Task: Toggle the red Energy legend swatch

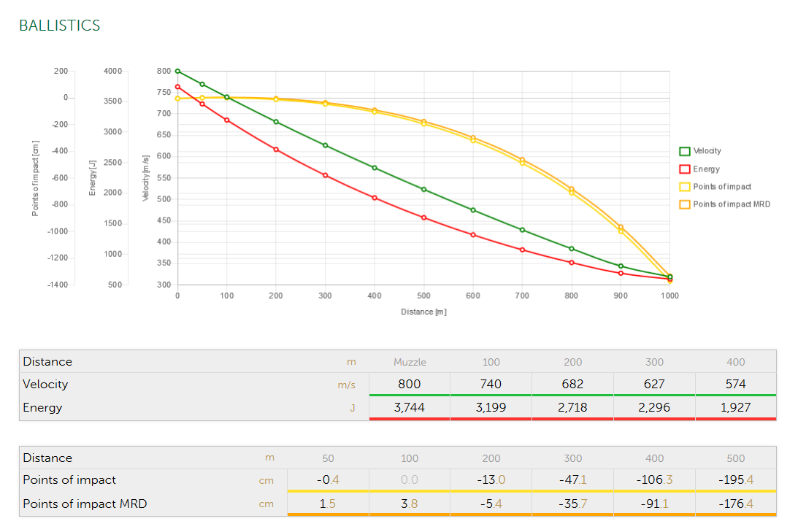Action: (685, 169)
